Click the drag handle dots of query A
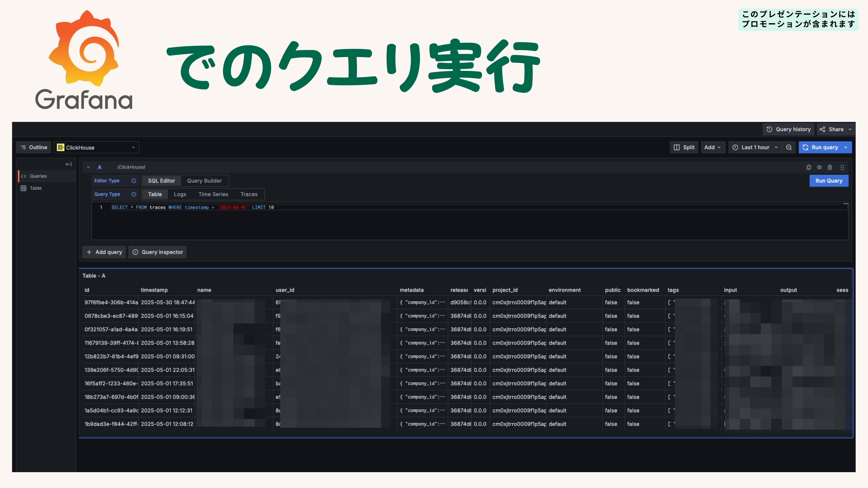868x488 pixels. [842, 167]
